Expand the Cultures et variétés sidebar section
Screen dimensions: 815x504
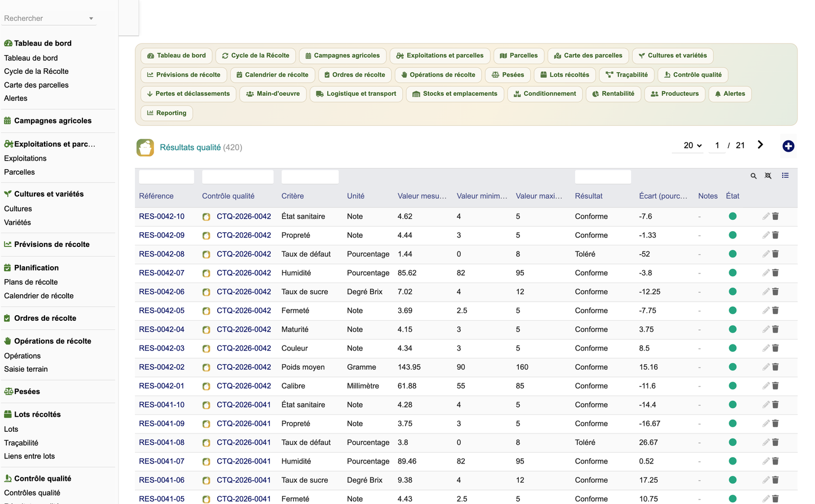49,194
